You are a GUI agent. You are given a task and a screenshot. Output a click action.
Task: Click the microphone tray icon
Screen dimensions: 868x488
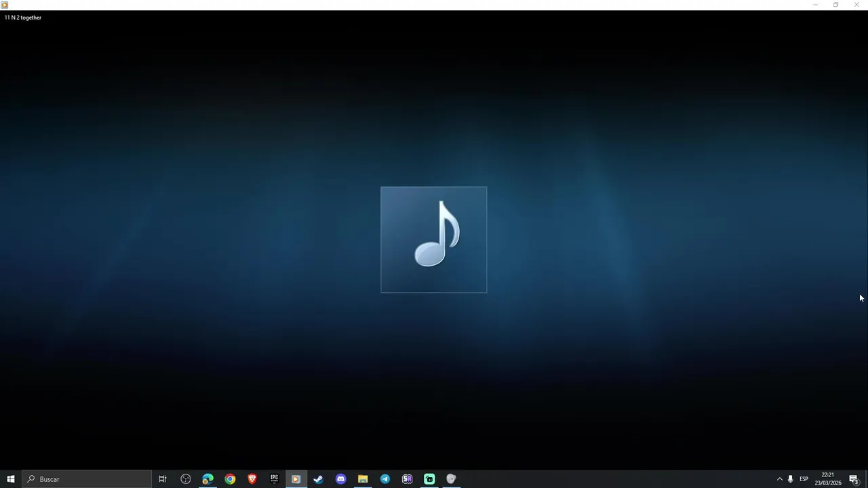coord(790,479)
